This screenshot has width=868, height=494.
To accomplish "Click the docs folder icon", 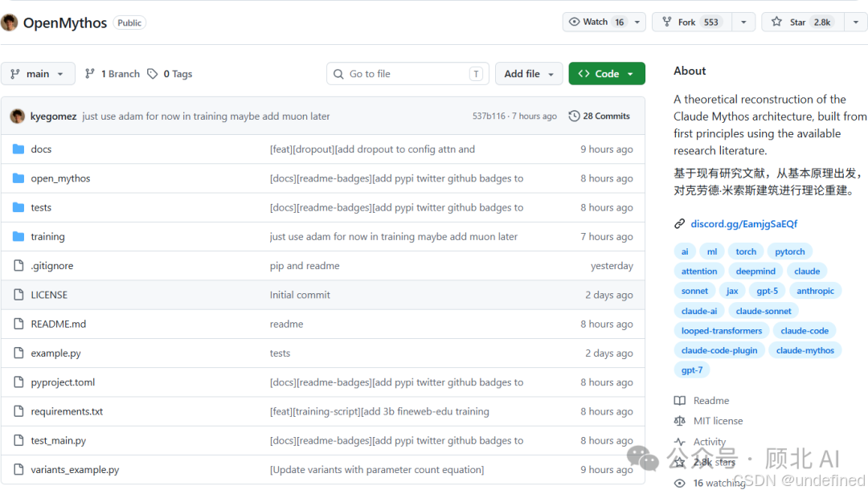I will pos(18,149).
